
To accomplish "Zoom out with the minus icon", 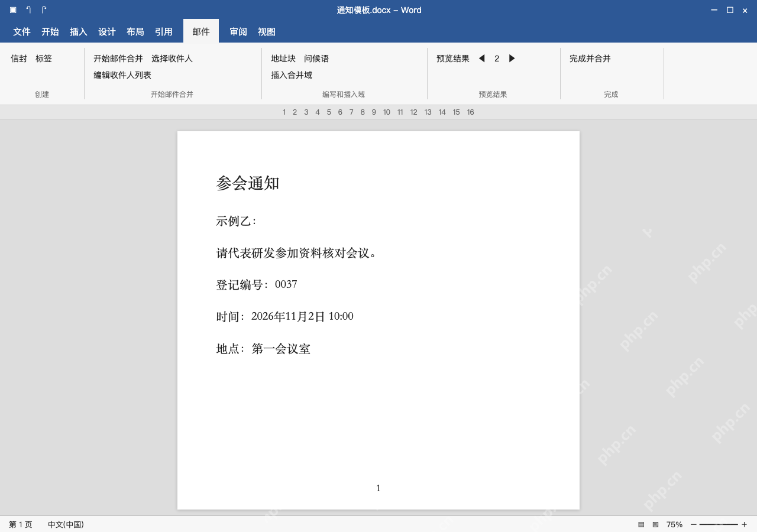I will [694, 524].
